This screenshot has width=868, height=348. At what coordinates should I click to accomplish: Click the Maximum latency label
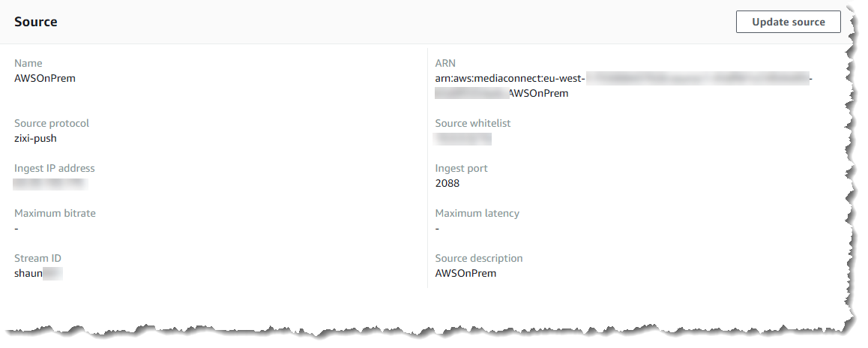tap(477, 213)
